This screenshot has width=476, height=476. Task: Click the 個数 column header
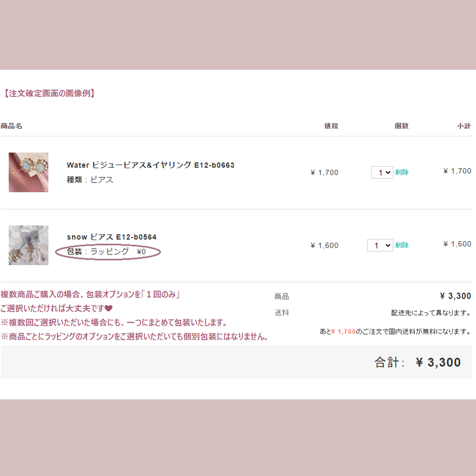pyautogui.click(x=401, y=126)
